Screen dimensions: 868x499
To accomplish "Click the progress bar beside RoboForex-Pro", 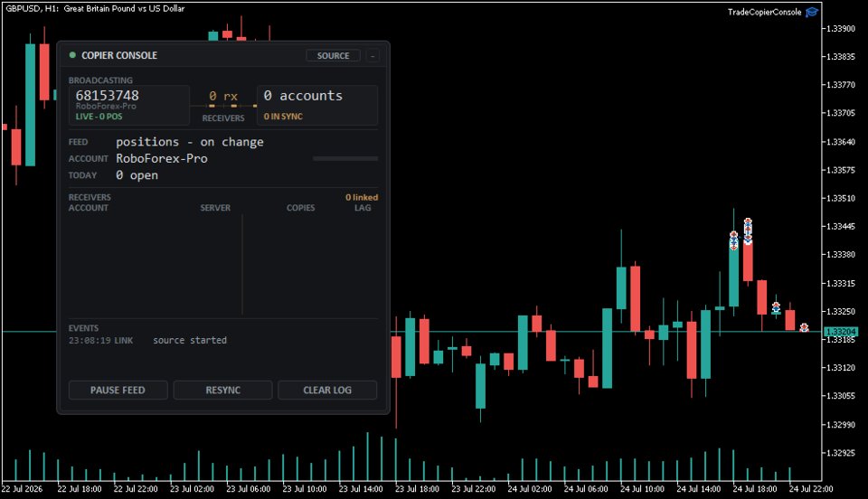I will [x=345, y=159].
